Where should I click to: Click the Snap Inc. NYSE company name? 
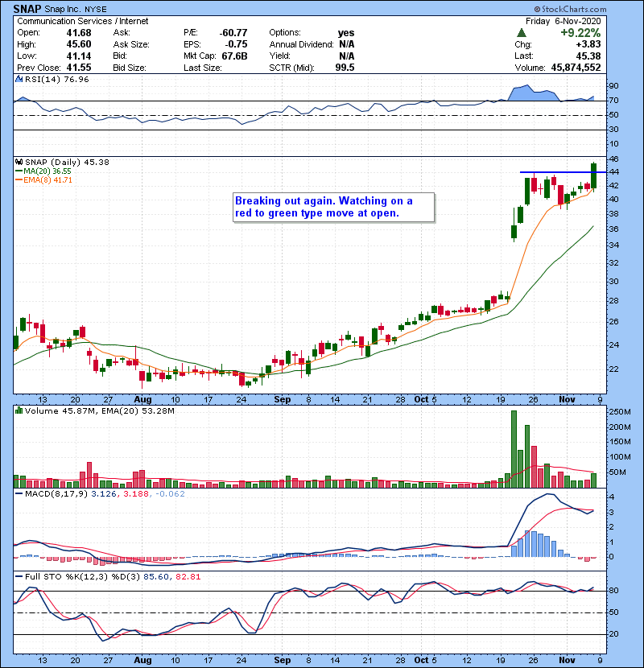[76, 10]
